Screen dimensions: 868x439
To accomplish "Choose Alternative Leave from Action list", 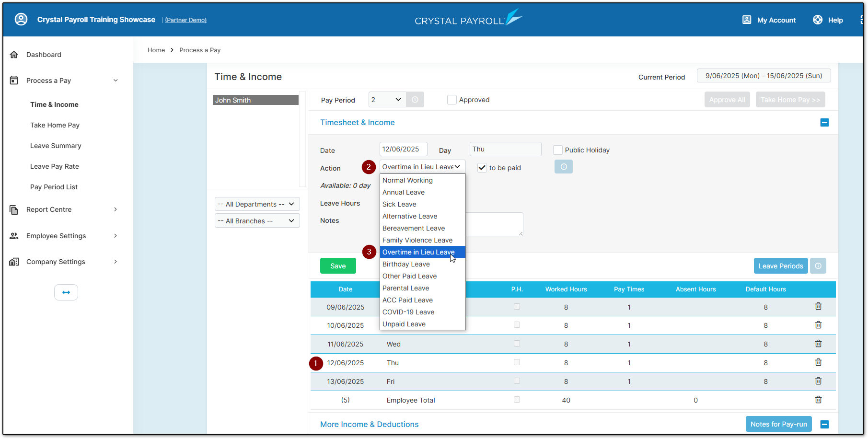I will (x=422, y=216).
